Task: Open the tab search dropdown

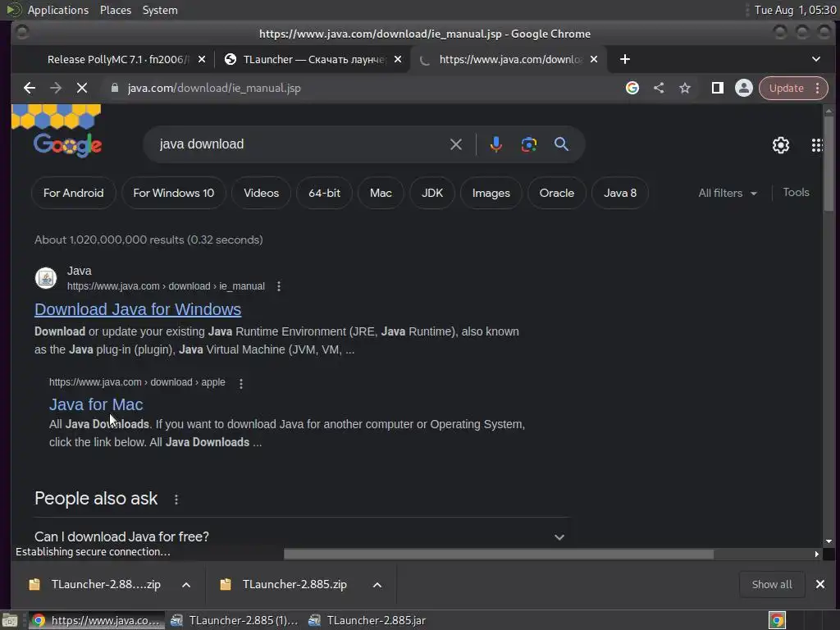Action: 816,59
